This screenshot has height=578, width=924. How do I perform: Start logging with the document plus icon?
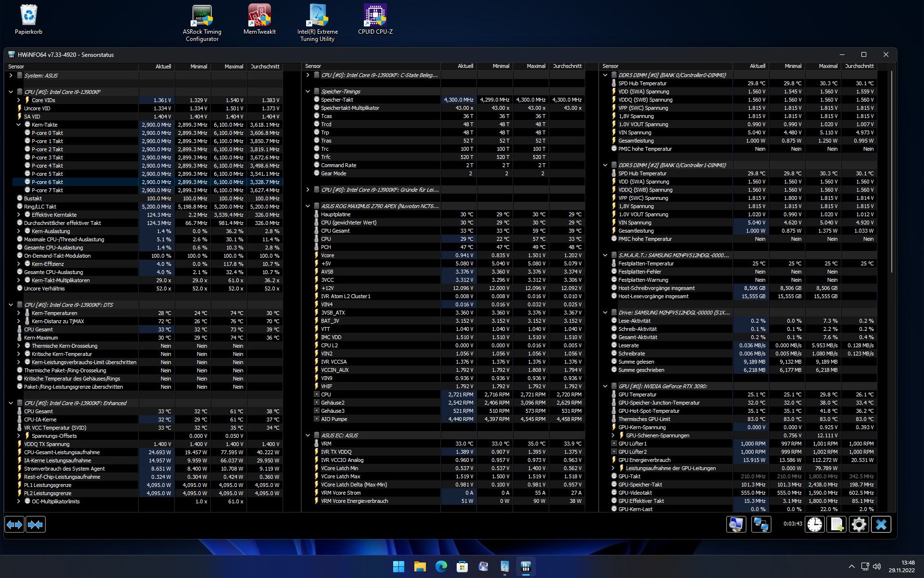[836, 524]
